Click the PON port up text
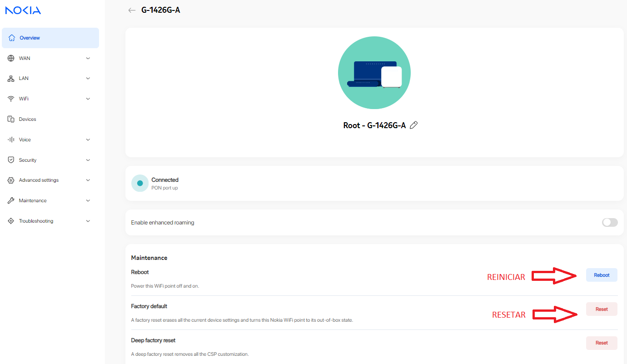The image size is (627, 364). click(164, 188)
